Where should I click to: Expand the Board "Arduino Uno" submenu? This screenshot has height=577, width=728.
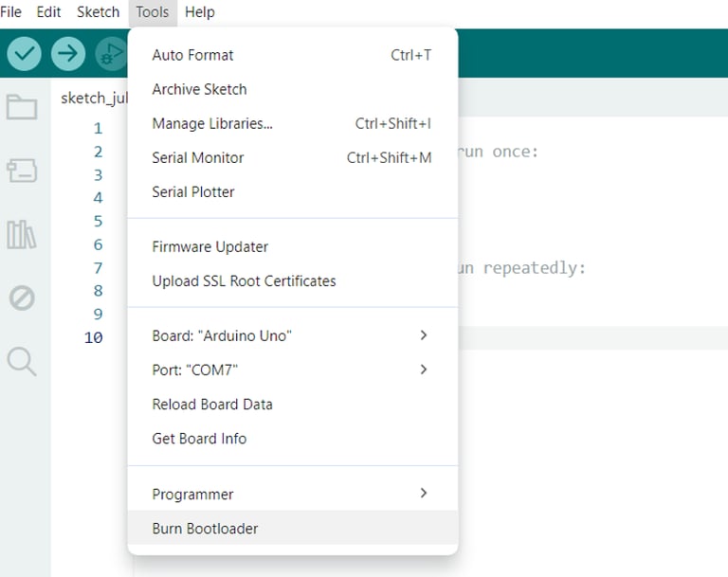pos(293,335)
